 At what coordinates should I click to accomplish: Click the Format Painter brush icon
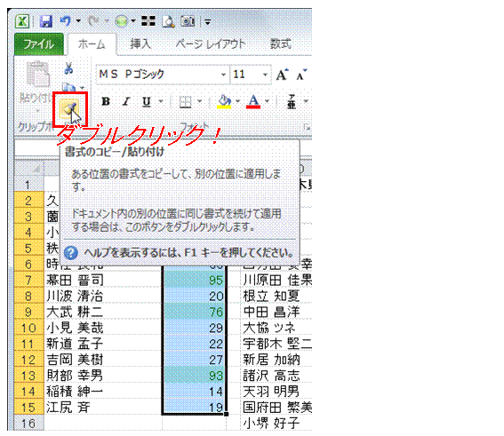[70, 109]
